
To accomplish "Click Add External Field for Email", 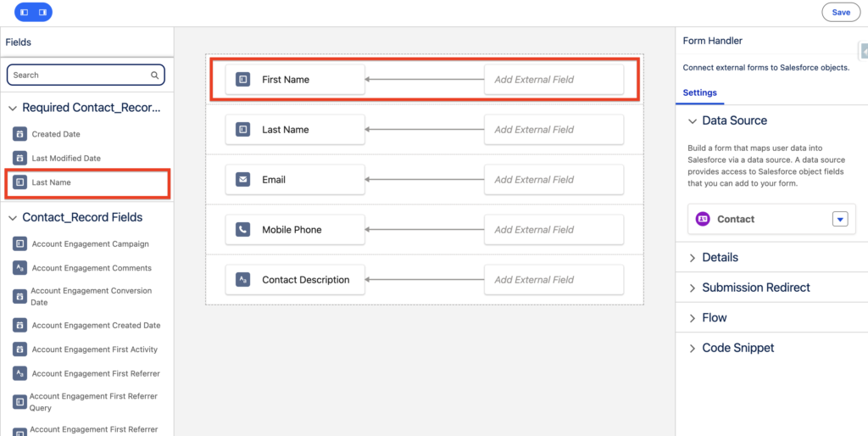I will 554,180.
